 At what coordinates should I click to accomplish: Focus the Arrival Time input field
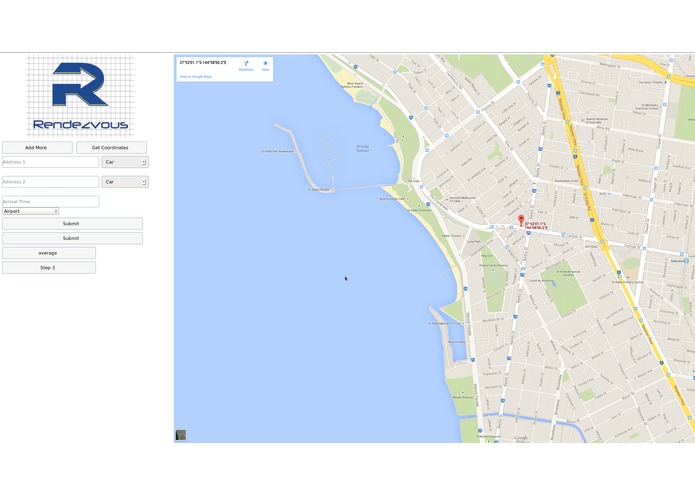tap(51, 202)
